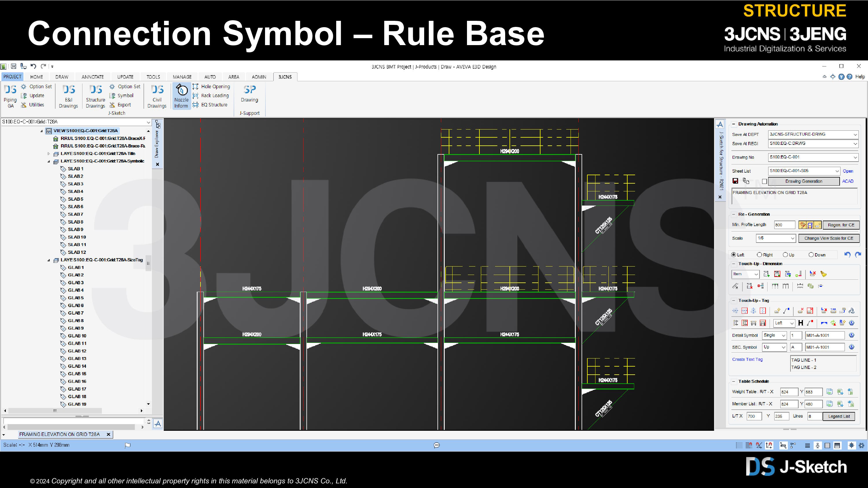Expand the LAYE Grid:T28A-Title tree node
The width and height of the screenshot is (868, 488).
[x=49, y=154]
